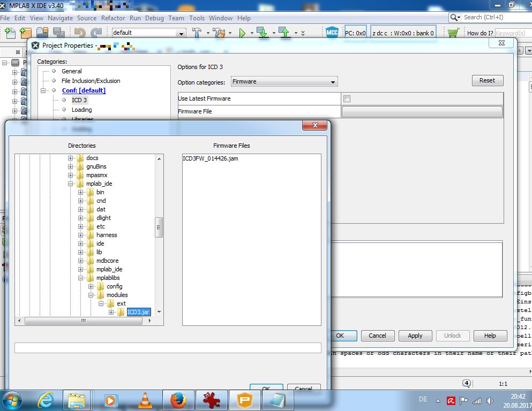The height and width of the screenshot is (411, 532).
Task: Open the default configuration dropdown
Action: [x=149, y=33]
